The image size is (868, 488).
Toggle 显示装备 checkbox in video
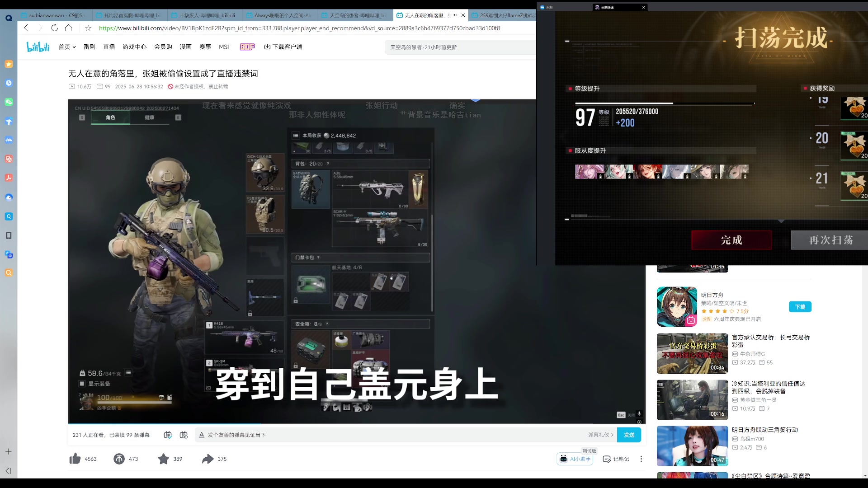(x=82, y=384)
